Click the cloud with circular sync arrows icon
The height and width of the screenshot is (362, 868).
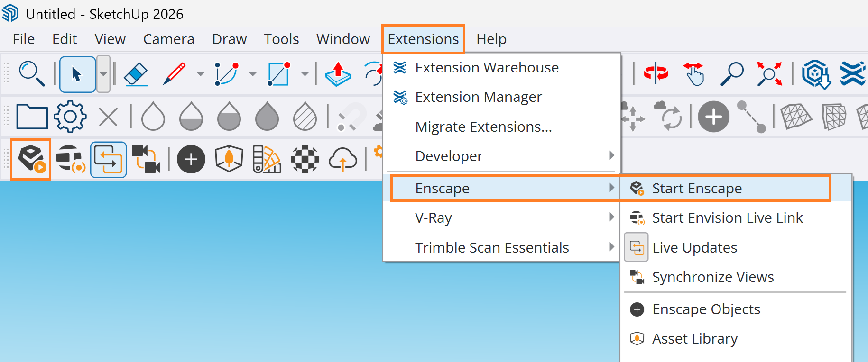[x=669, y=116]
